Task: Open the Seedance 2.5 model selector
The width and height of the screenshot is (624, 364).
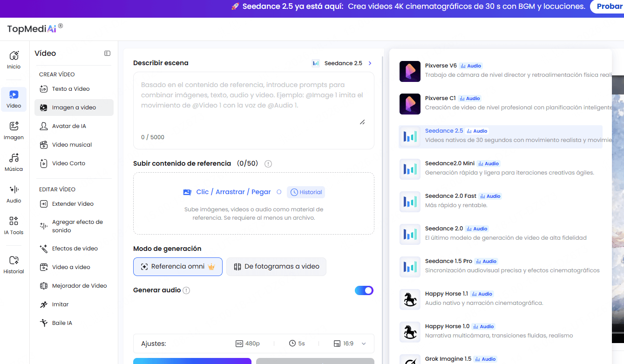Action: (342, 63)
